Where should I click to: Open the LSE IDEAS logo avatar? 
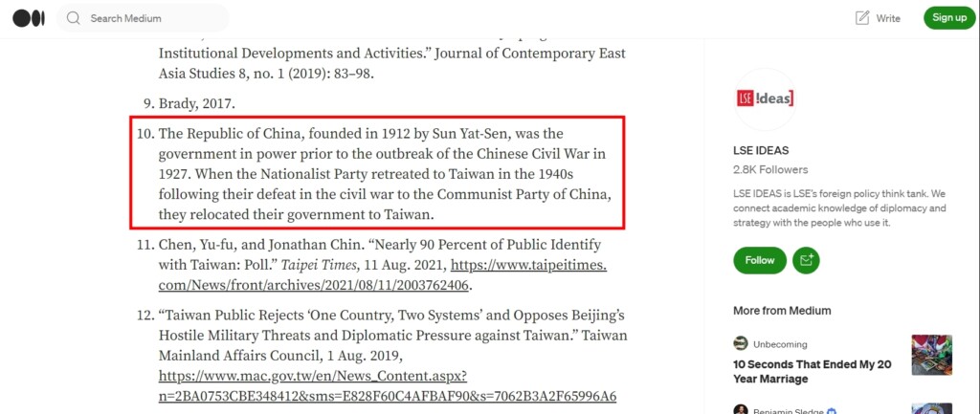pyautogui.click(x=765, y=98)
